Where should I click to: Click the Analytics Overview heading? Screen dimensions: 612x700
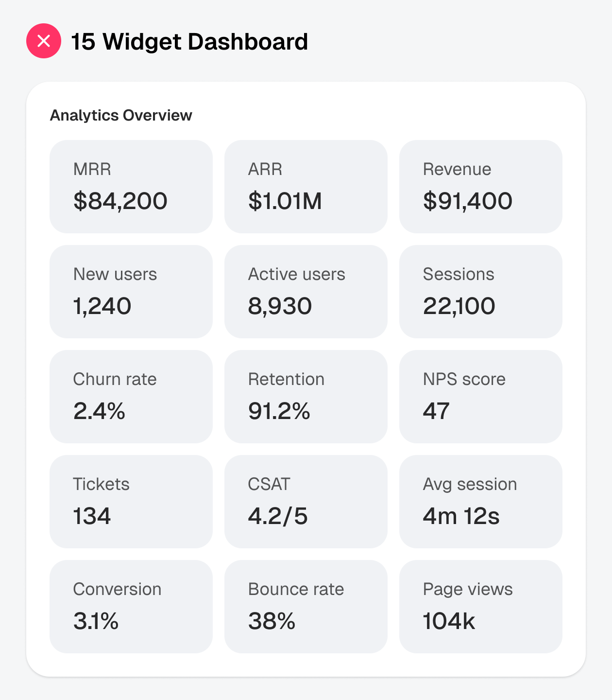pyautogui.click(x=121, y=116)
